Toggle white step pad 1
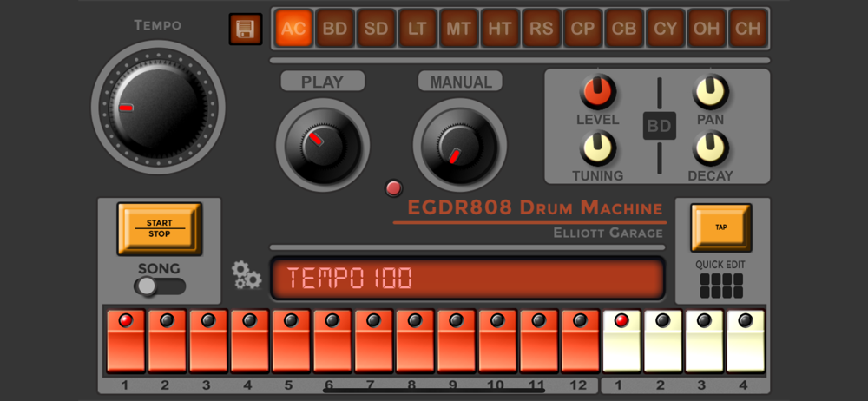 621,341
